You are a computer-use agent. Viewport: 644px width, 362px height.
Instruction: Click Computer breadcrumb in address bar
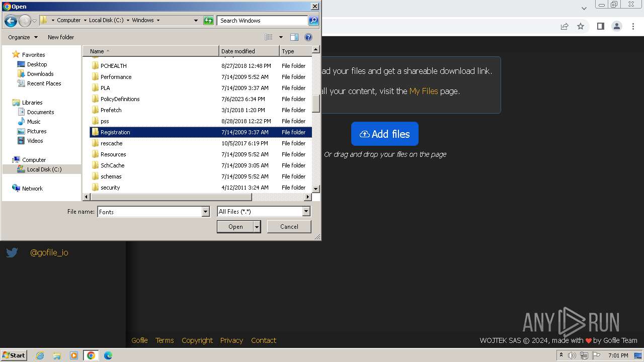pyautogui.click(x=68, y=21)
